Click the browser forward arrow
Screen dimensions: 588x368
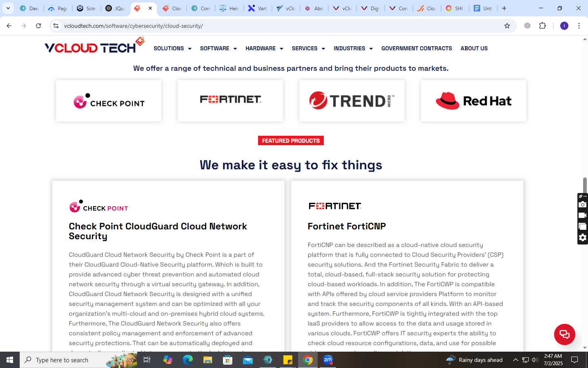tap(24, 26)
